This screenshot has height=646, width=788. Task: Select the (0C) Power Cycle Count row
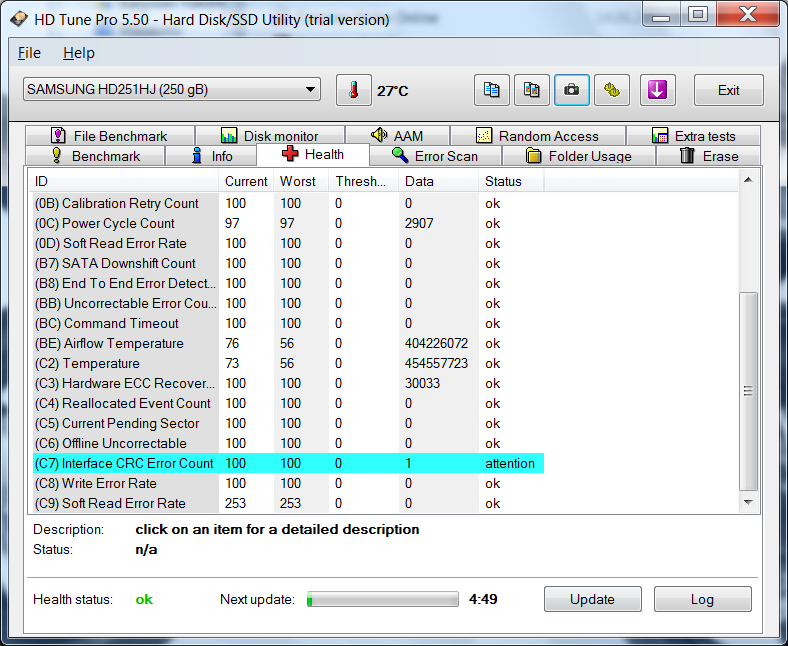coord(288,223)
